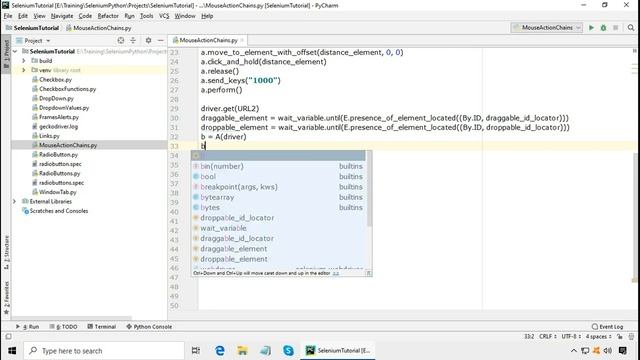
Task: Expand the build folder
Action: pyautogui.click(x=24, y=61)
